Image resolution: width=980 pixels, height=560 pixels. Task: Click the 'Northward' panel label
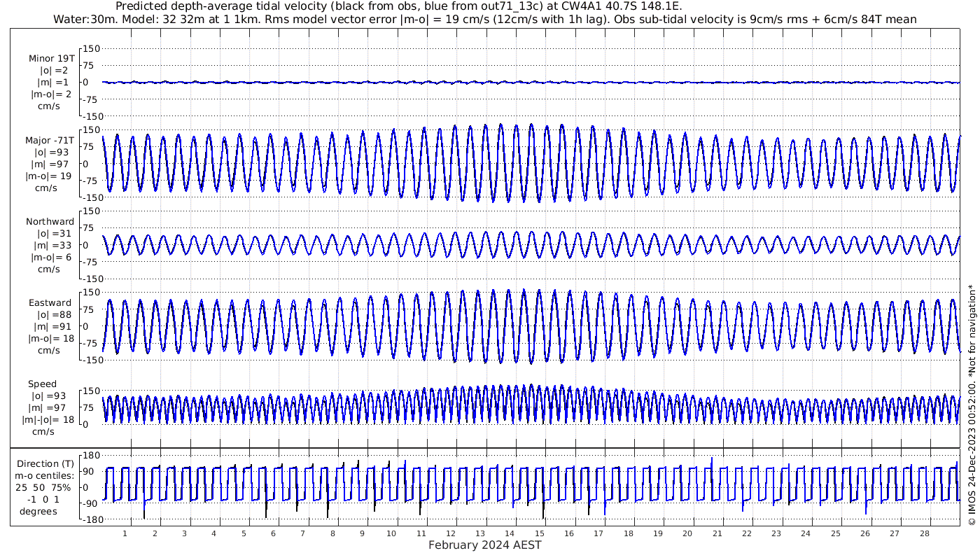[x=50, y=222]
